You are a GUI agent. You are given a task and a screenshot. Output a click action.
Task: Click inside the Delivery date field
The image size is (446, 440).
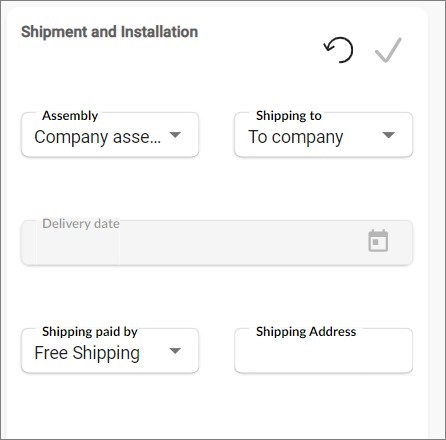pyautogui.click(x=217, y=243)
